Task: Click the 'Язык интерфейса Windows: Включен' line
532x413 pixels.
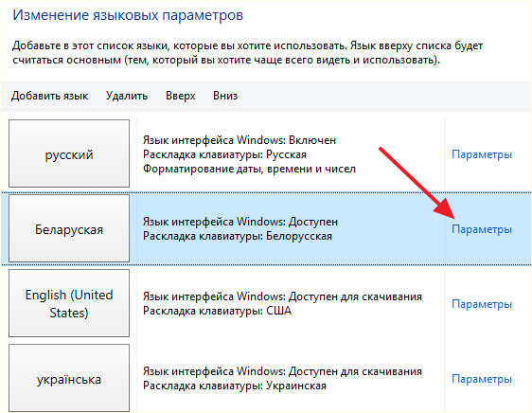Action: pos(239,140)
